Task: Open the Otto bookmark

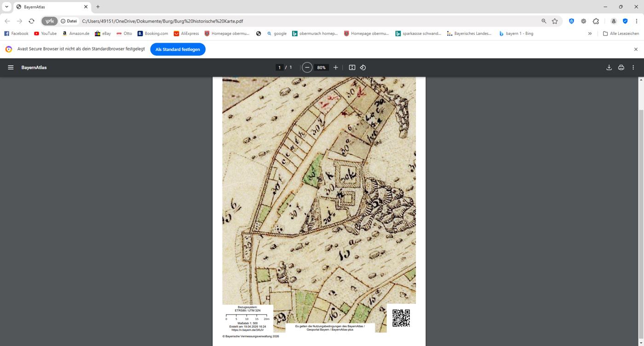Action: (x=124, y=34)
